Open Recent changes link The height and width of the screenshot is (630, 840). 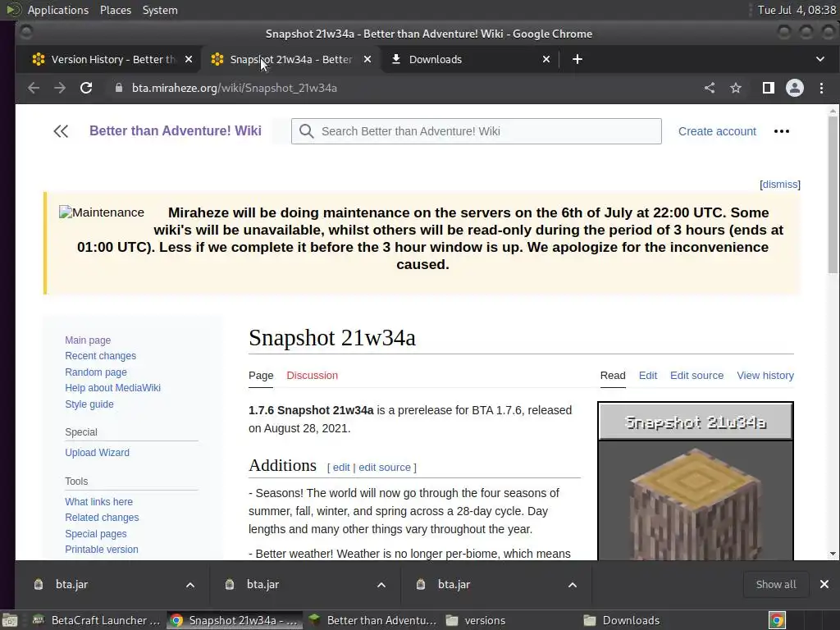pyautogui.click(x=101, y=356)
